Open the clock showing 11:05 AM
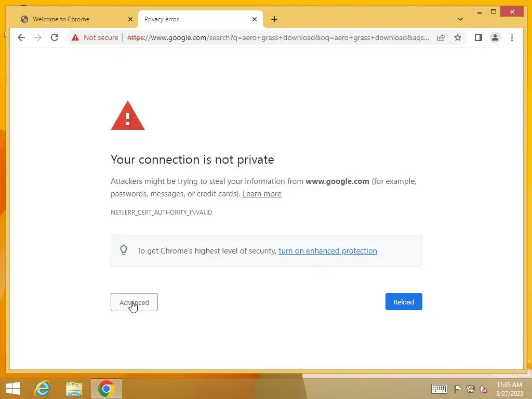This screenshot has height=399, width=532. 509,389
